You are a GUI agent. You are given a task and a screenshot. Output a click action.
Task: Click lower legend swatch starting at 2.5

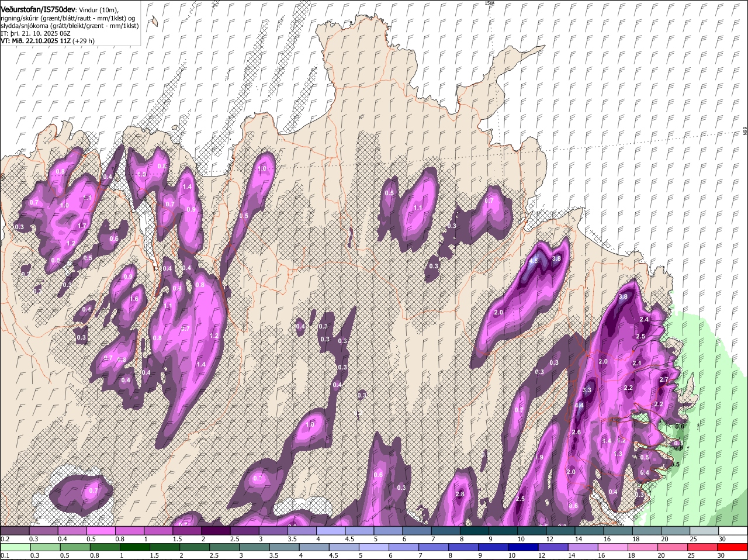[x=225, y=547]
